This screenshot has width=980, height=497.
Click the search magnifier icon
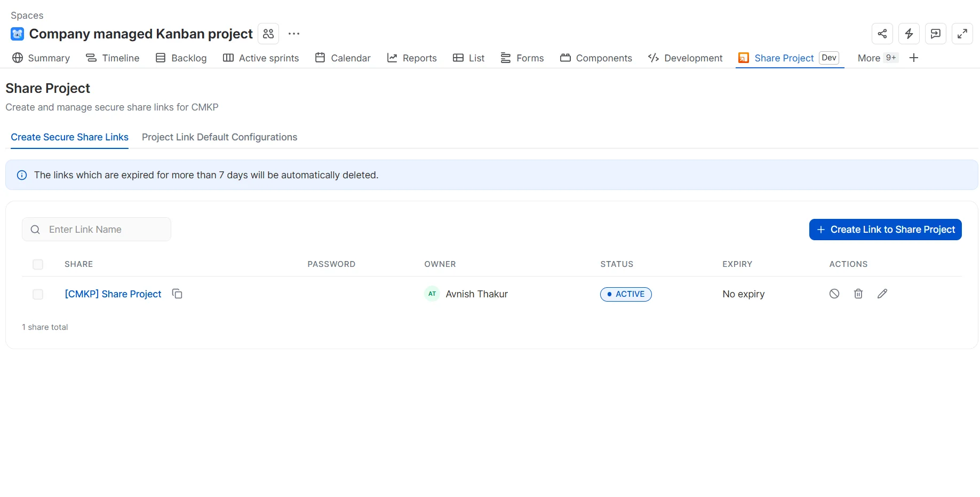click(x=35, y=230)
